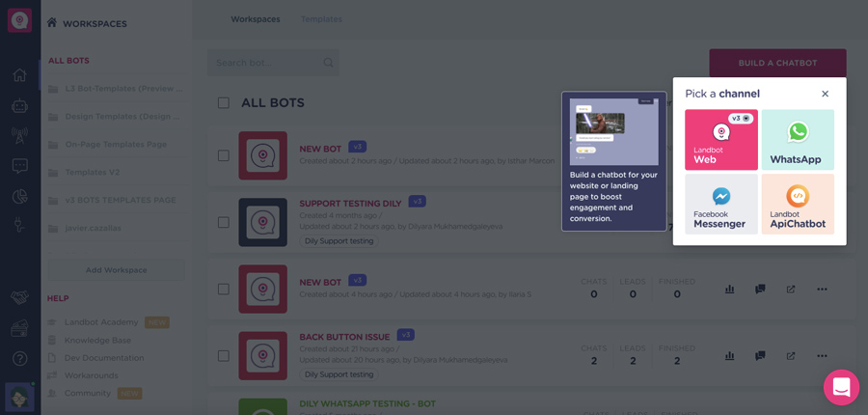
Task: Tick checkbox for New Bot by Isthar Marcon
Action: (x=224, y=155)
